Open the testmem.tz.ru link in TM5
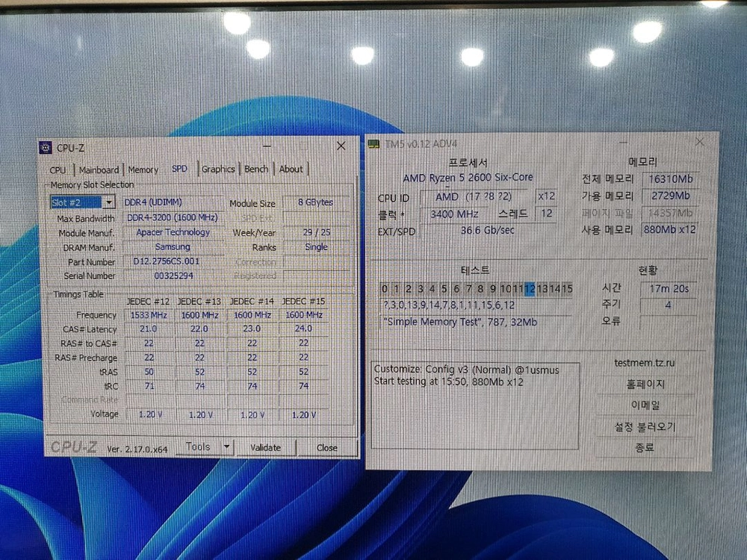The height and width of the screenshot is (560, 747). point(644,363)
